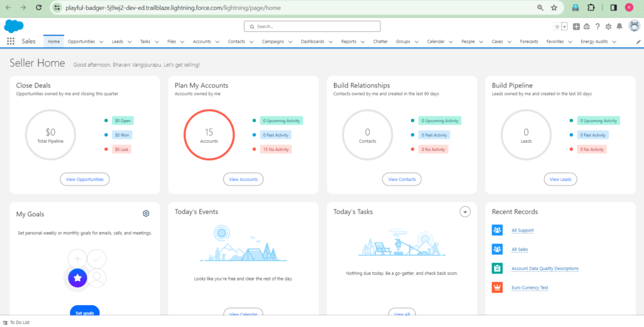Click Account Data Quality Descriptions icon
The image size is (644, 327).
(497, 269)
